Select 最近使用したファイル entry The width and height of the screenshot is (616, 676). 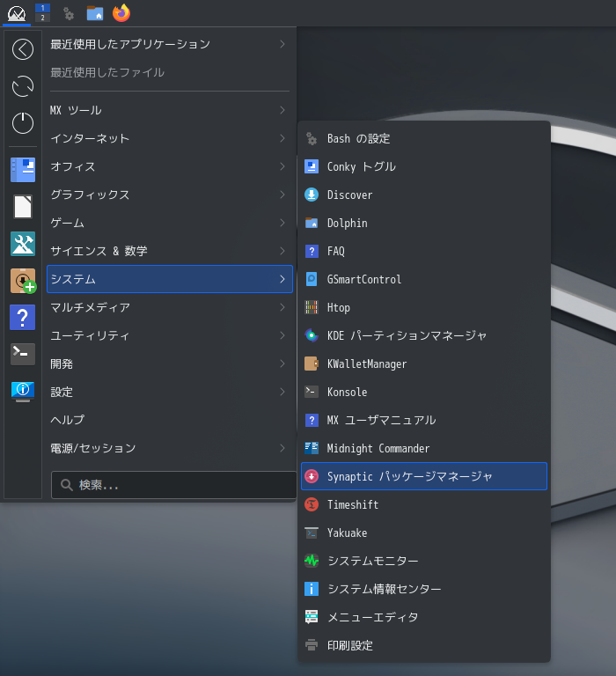[170, 72]
